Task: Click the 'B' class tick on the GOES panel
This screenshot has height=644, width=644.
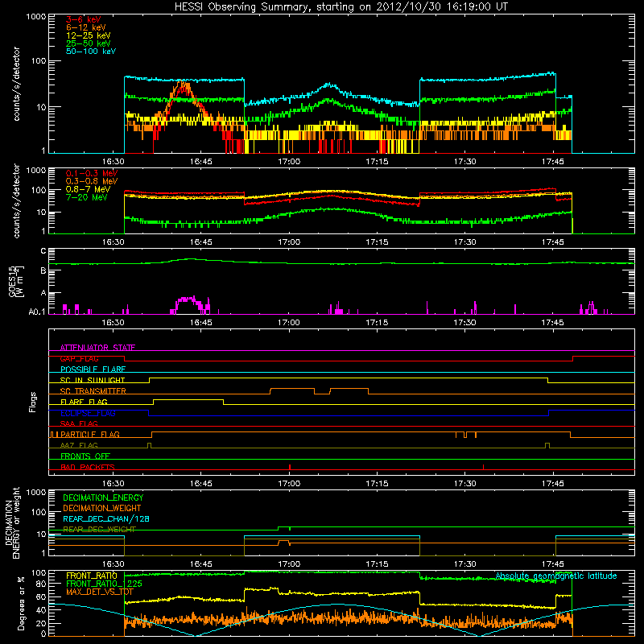Action: (x=43, y=270)
